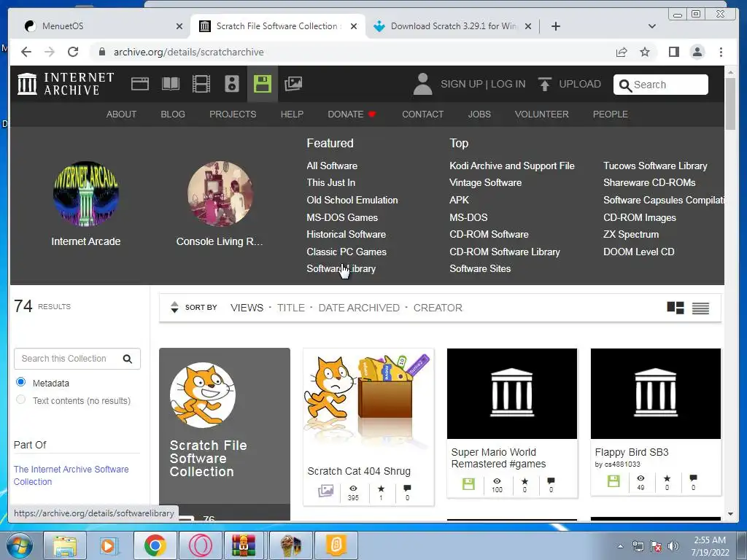Open the Internet Archive home logo
Screen dimensions: 747x560
(66, 84)
